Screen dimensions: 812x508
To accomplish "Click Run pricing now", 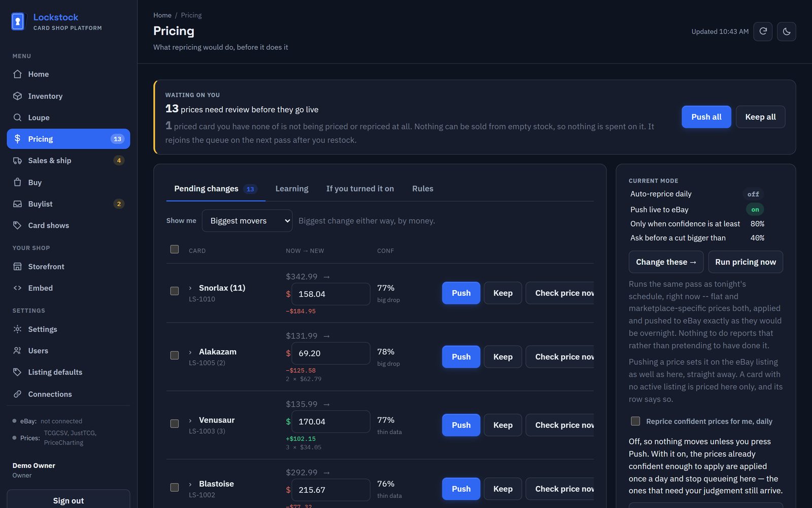I will click(746, 262).
